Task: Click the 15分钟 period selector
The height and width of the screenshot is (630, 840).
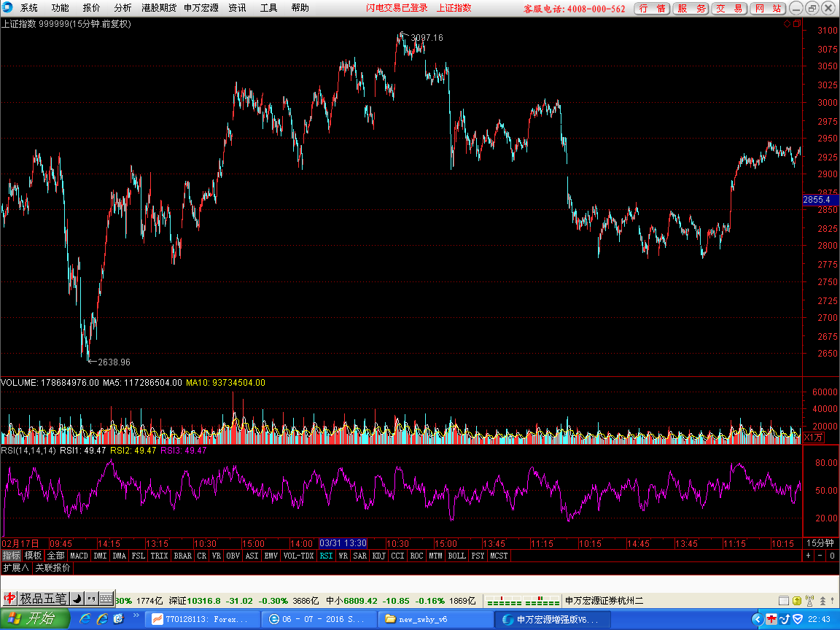Action: point(821,543)
